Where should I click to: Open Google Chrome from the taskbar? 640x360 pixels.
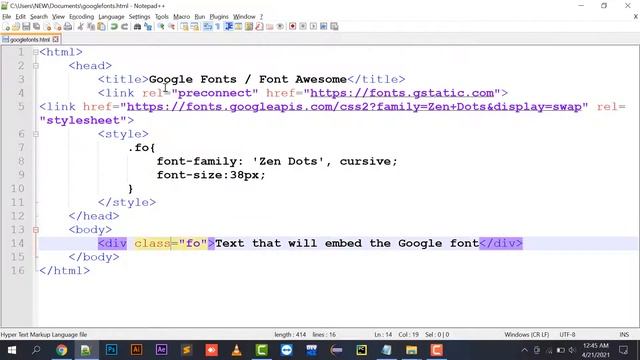(62, 350)
